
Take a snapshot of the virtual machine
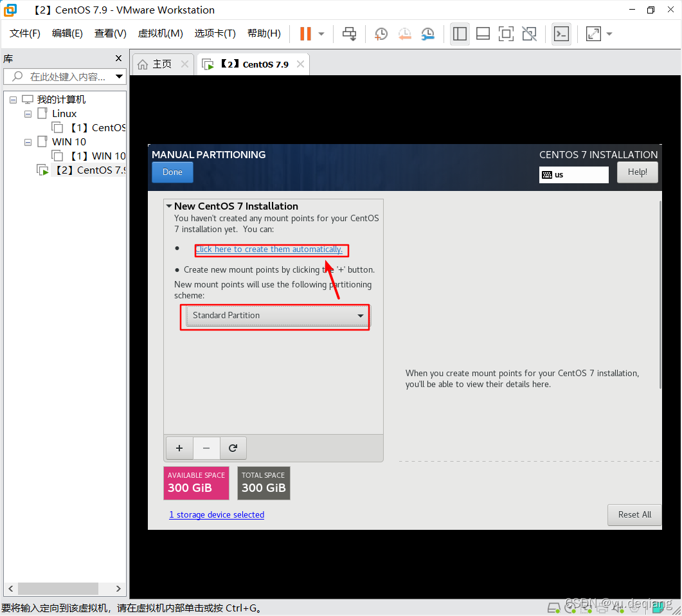pyautogui.click(x=381, y=33)
